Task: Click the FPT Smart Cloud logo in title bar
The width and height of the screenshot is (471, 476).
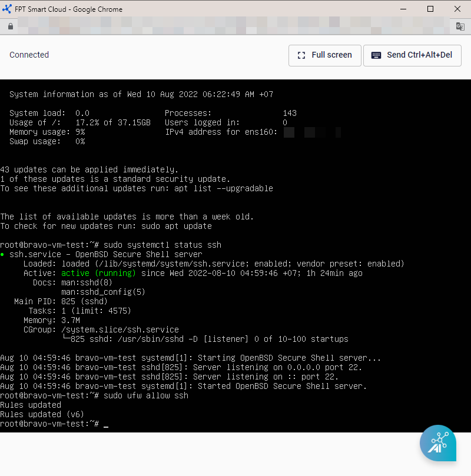Action: 8,9
